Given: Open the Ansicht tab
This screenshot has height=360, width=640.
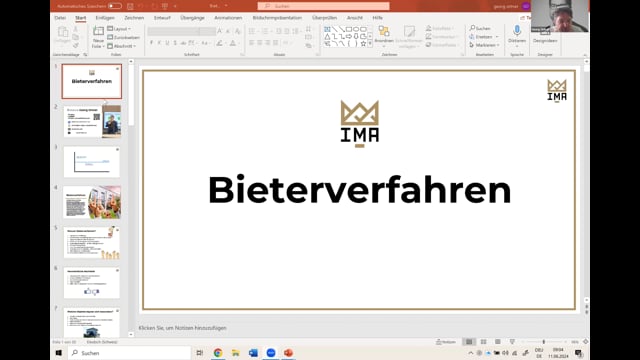Looking at the screenshot, I should click(355, 18).
